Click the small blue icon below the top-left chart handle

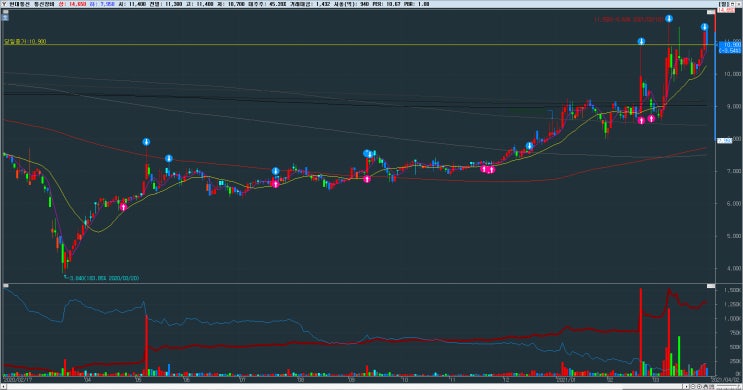click(5, 18)
